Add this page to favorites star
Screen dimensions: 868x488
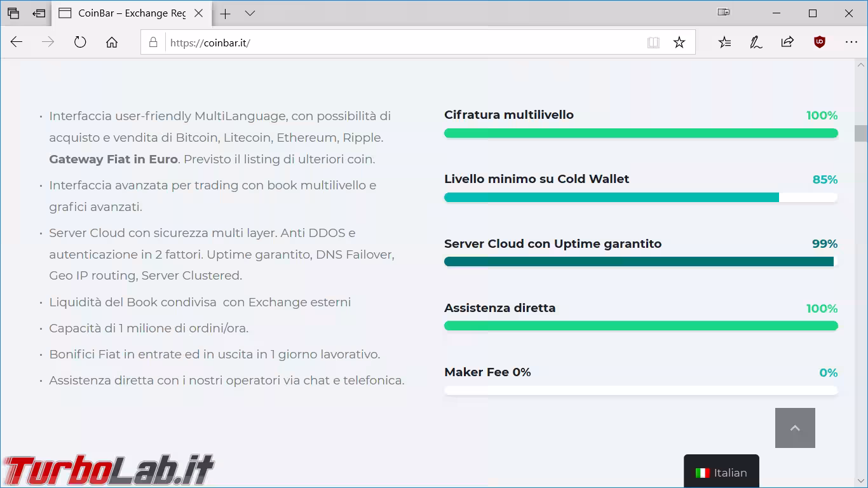pos(679,43)
